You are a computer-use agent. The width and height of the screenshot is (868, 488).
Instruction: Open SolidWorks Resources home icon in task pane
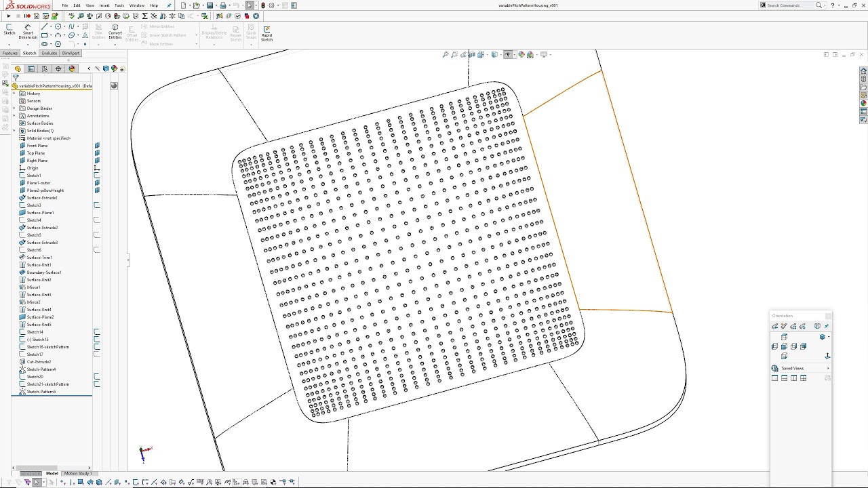click(863, 70)
